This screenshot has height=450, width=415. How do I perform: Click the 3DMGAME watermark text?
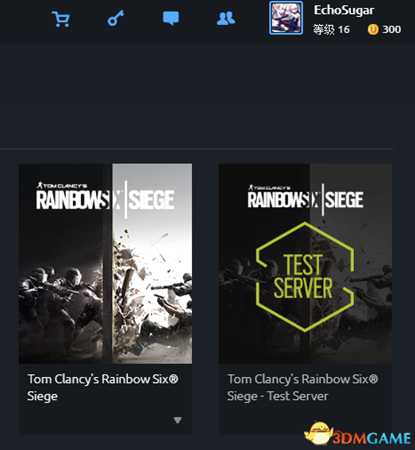coord(372,438)
